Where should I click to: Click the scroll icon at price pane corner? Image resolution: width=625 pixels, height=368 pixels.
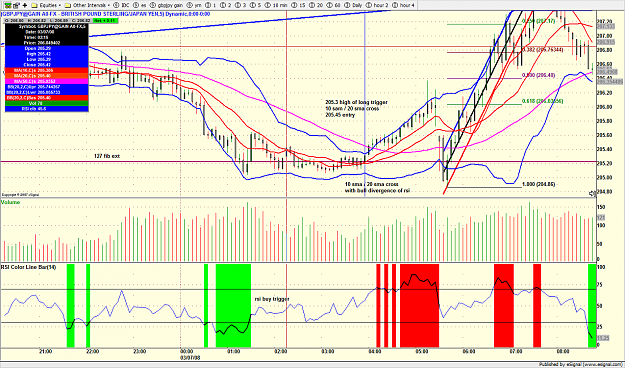click(592, 194)
